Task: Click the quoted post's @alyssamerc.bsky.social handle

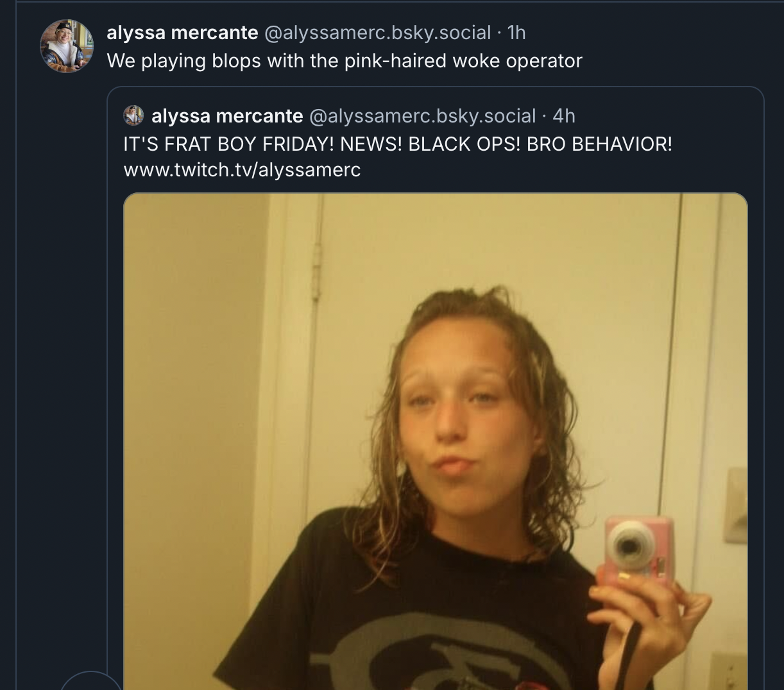Action: 422,115
